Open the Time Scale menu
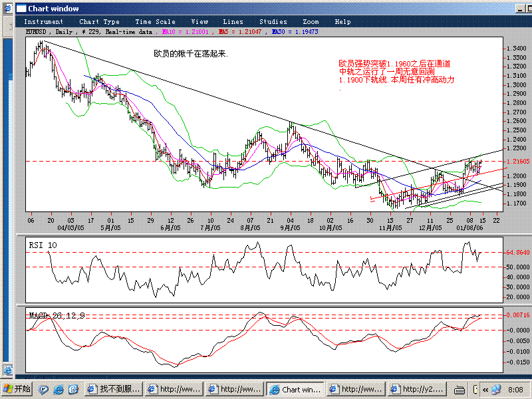532x399 pixels. point(156,22)
